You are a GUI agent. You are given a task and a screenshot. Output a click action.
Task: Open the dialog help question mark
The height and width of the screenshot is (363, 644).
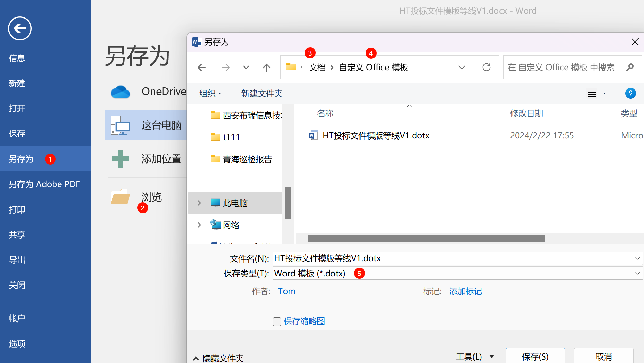pyautogui.click(x=630, y=93)
